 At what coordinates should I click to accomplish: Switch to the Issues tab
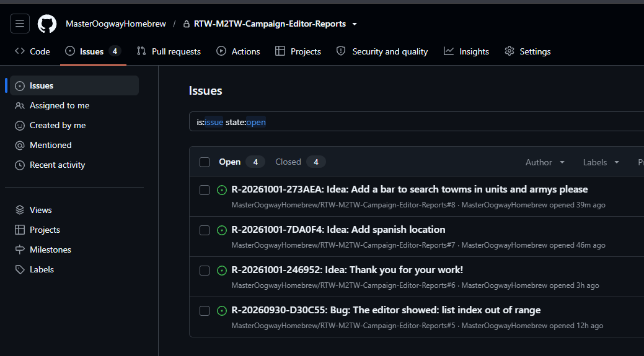93,51
